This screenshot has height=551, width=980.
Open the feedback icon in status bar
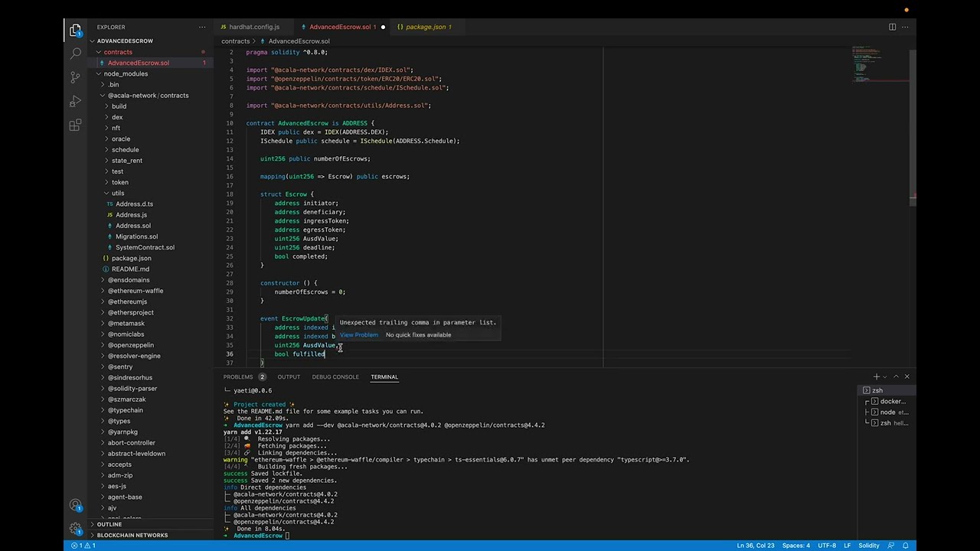(890, 546)
